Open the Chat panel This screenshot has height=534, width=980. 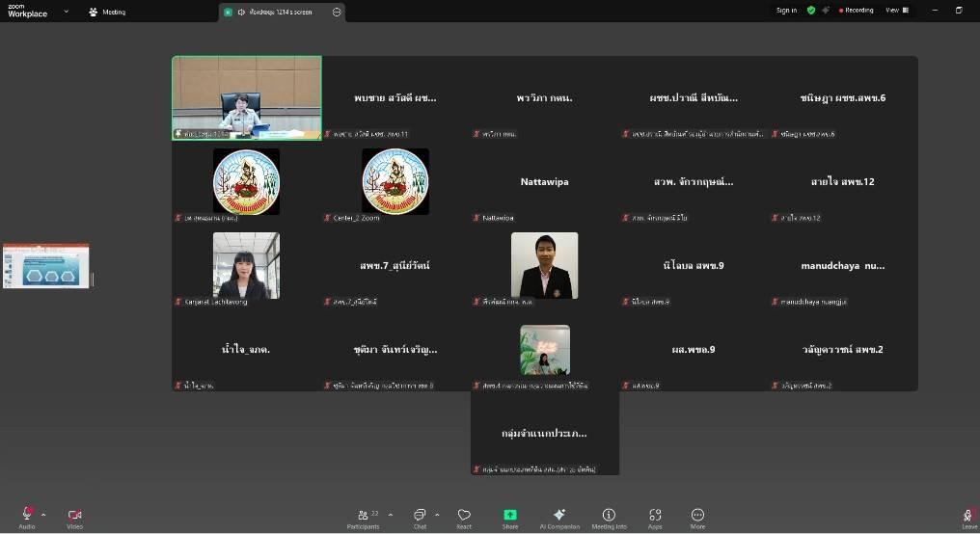[x=420, y=516]
